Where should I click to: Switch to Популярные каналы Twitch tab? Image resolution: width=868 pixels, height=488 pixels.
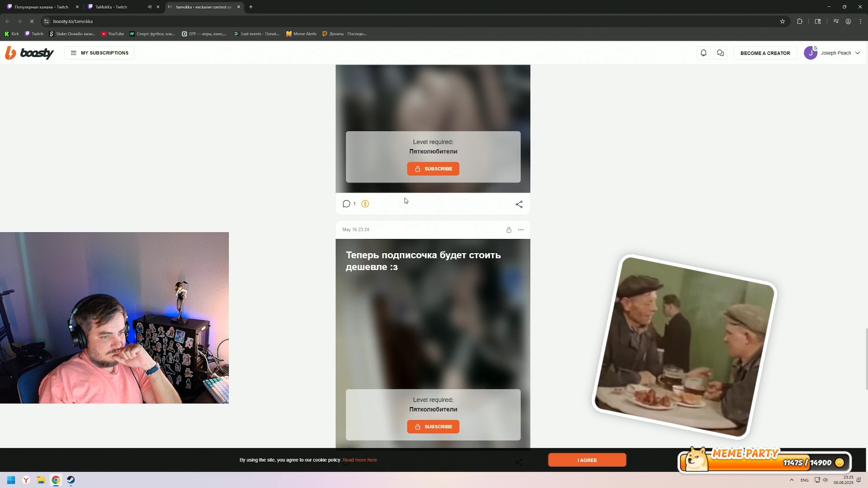41,7
